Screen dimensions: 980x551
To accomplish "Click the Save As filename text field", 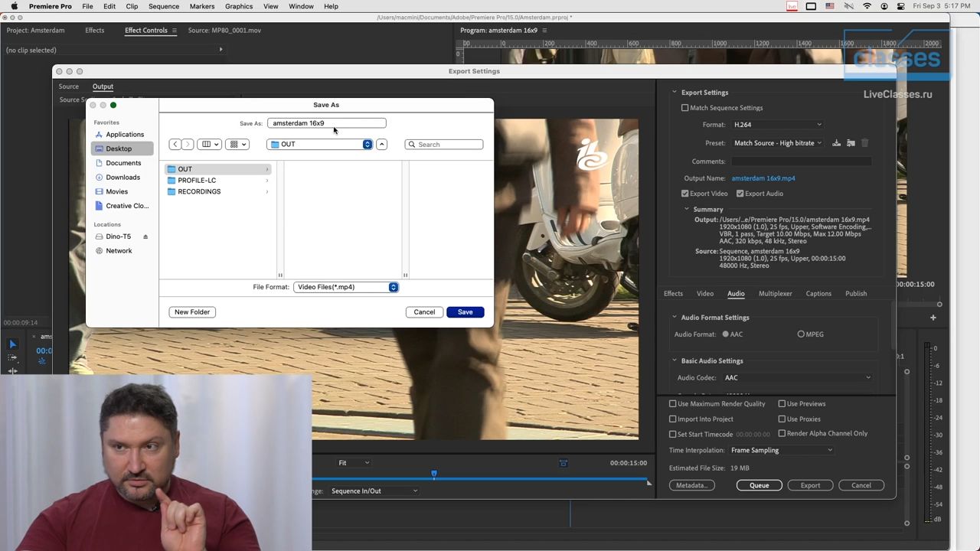I will click(x=326, y=123).
